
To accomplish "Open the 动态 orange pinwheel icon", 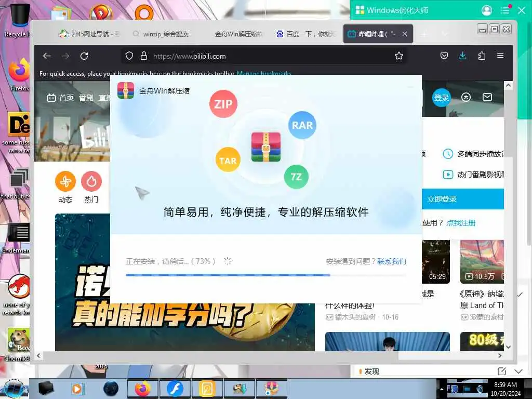I will 65,181.
